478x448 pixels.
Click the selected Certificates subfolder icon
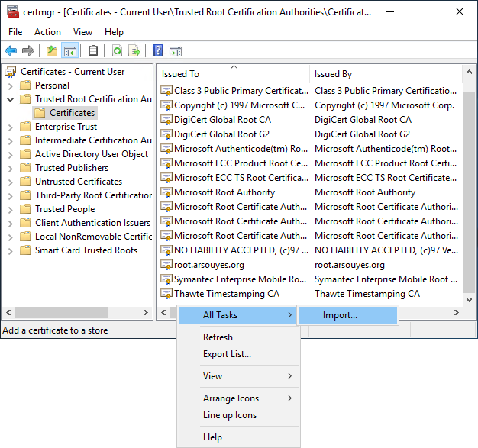click(40, 113)
